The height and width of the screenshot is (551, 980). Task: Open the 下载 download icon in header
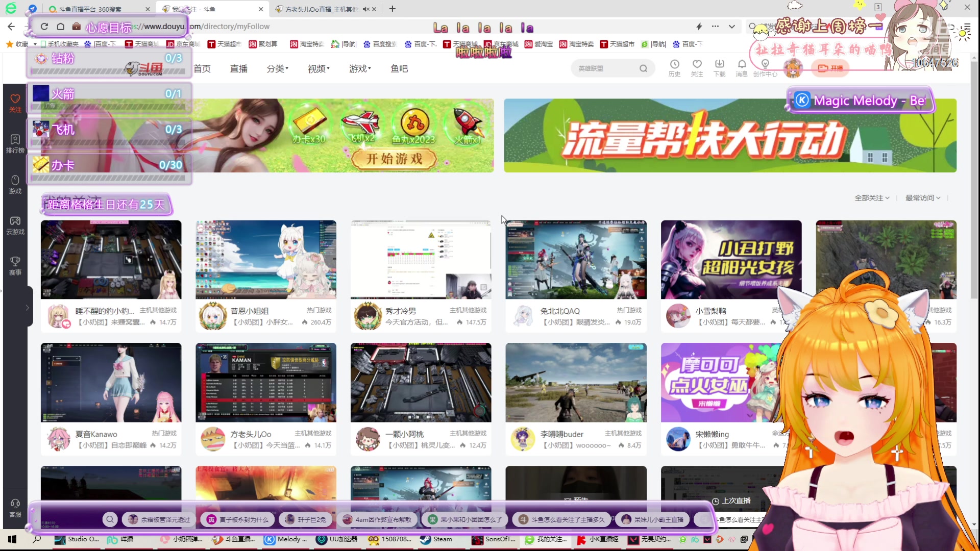click(x=719, y=68)
